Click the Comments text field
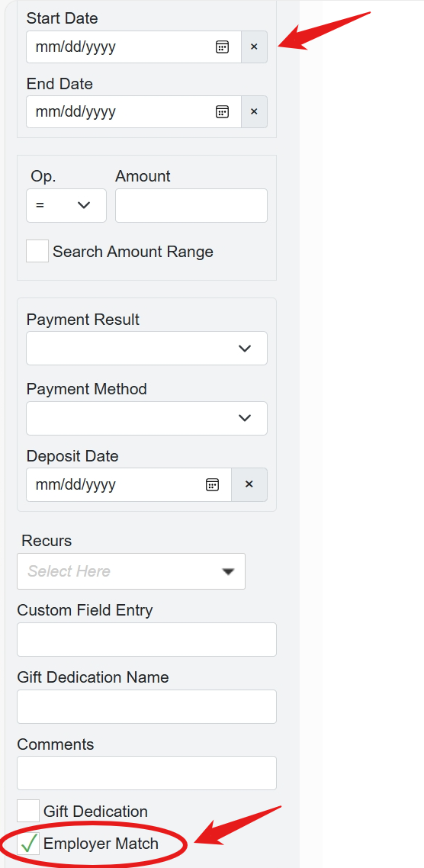The height and width of the screenshot is (868, 424). (146, 773)
